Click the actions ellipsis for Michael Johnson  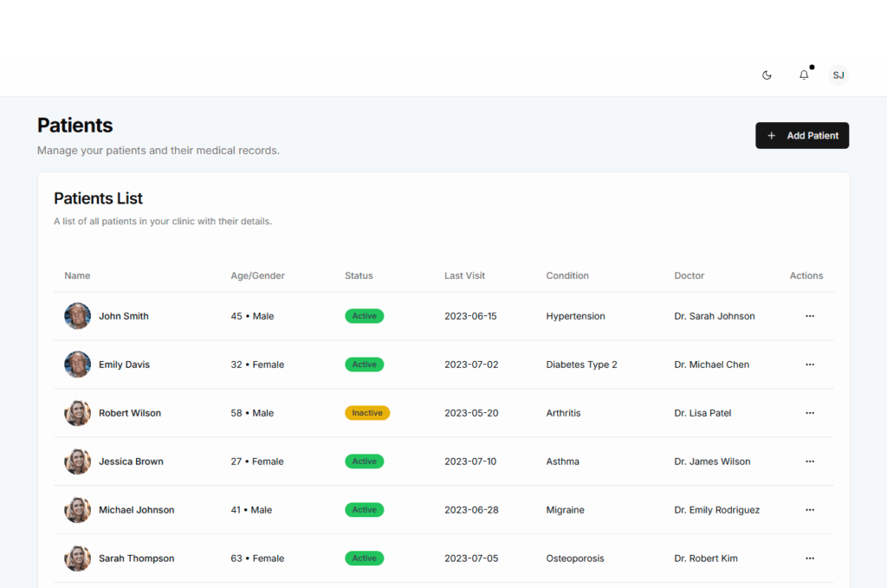tap(810, 510)
